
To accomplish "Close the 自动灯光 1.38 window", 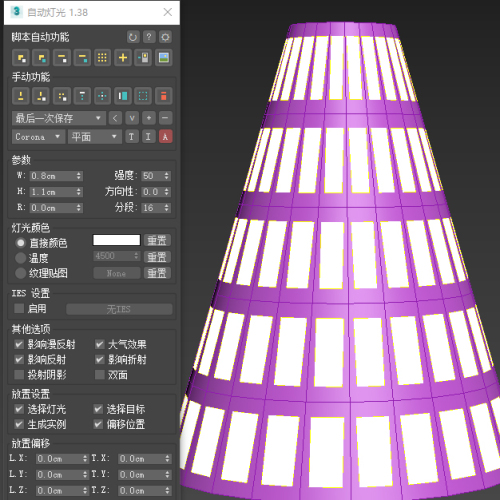I will tap(168, 12).
